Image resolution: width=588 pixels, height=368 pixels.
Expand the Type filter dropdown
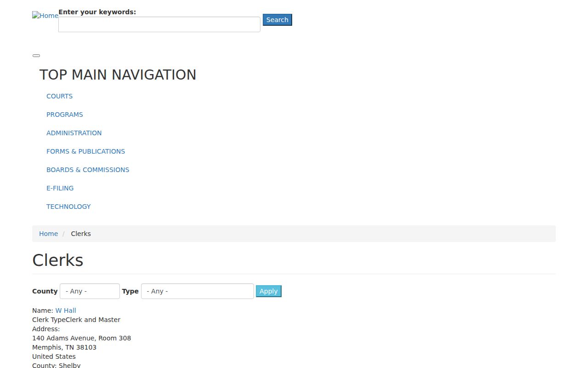(x=198, y=291)
